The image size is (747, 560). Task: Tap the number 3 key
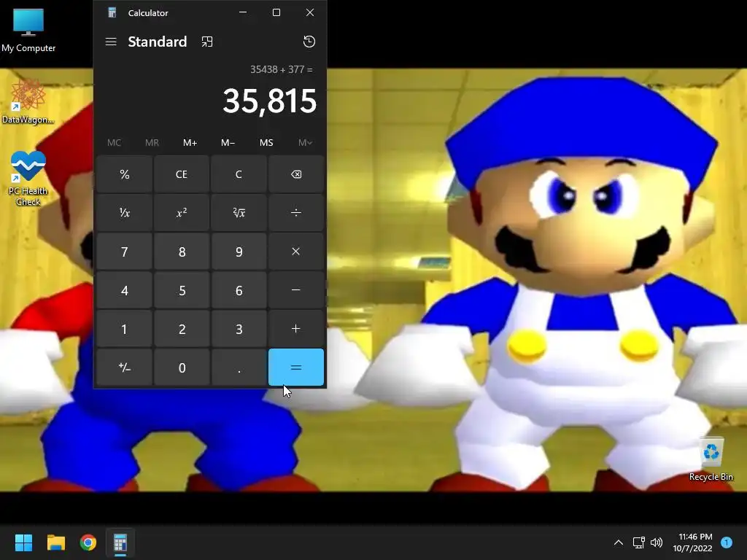click(239, 329)
